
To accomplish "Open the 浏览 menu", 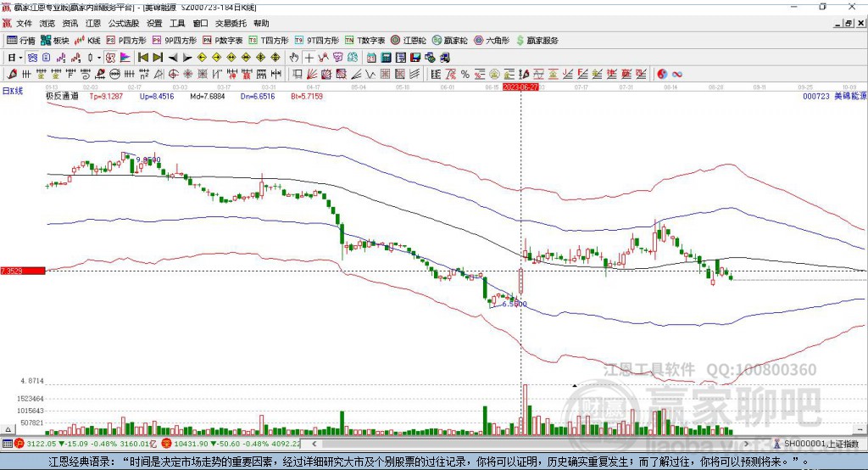I will coord(47,23).
